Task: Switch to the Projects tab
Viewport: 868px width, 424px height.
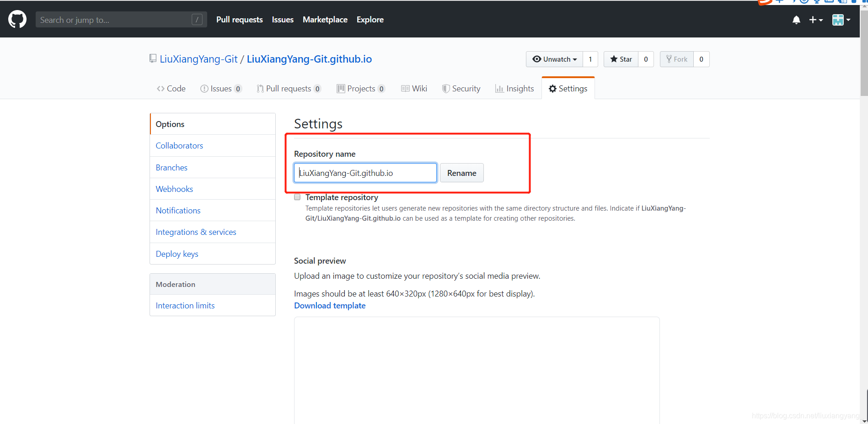Action: [x=361, y=89]
